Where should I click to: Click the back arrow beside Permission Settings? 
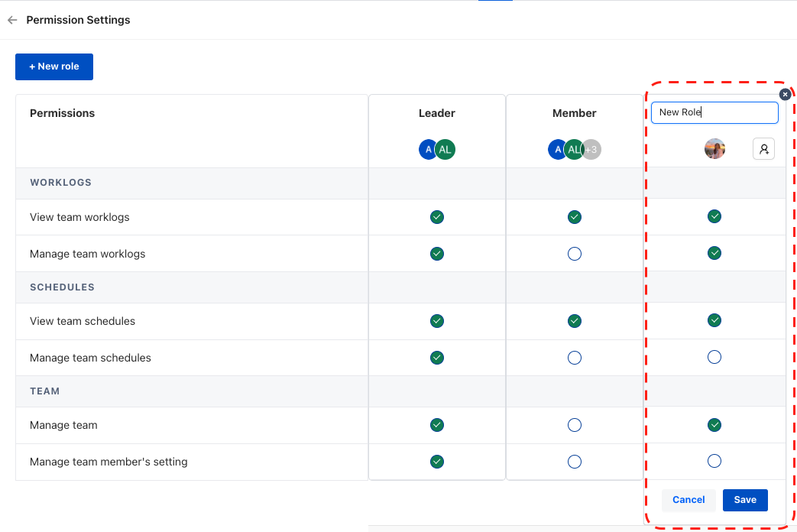coord(12,21)
